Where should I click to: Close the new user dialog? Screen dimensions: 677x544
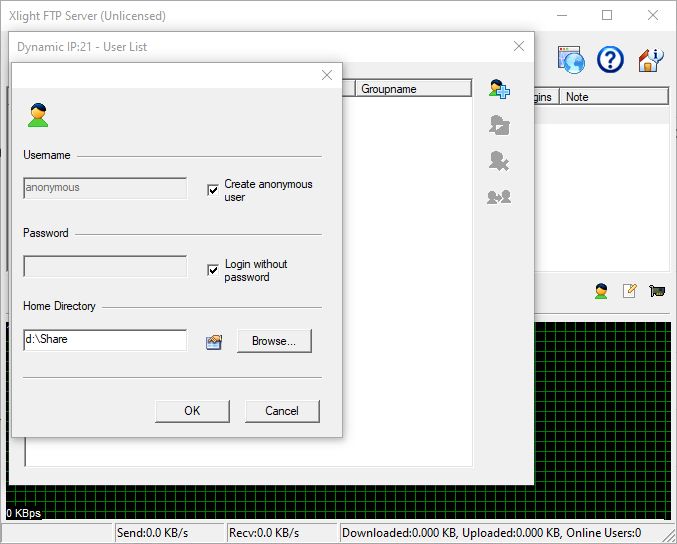327,75
